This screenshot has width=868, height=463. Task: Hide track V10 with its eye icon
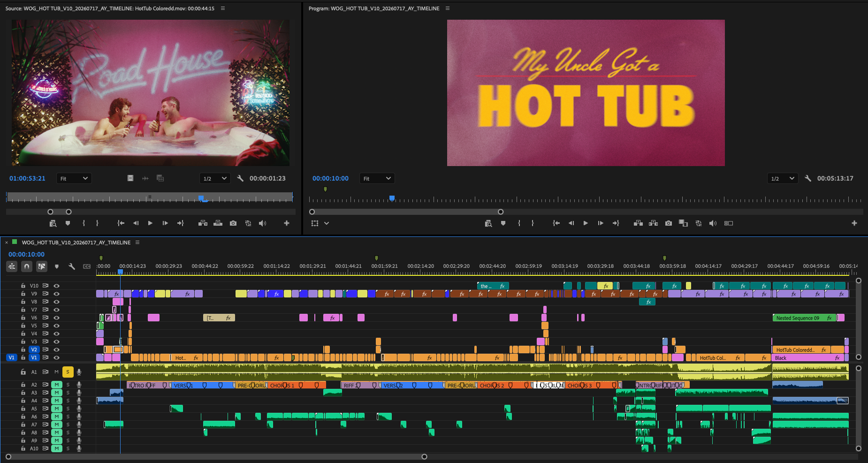tap(56, 286)
